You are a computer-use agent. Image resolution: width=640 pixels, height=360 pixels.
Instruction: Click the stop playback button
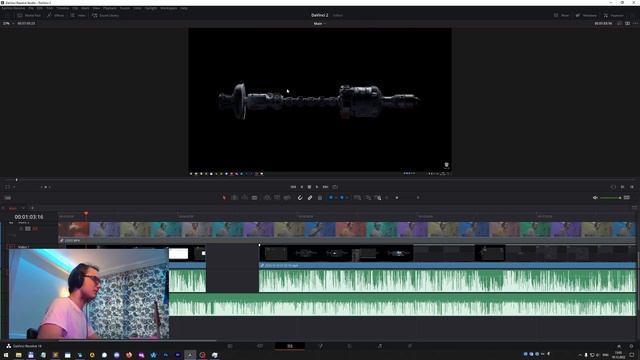309,187
